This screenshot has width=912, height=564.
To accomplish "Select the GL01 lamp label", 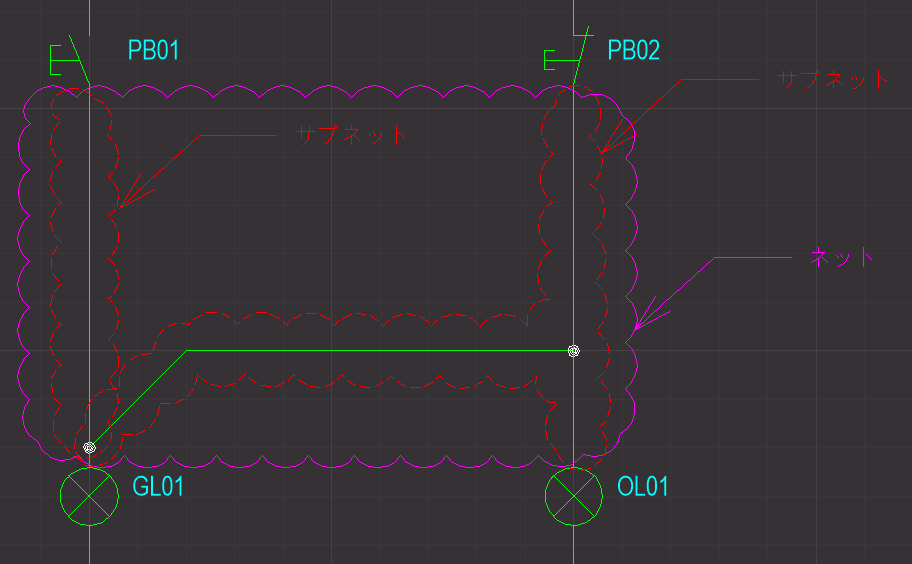I will pos(158,486).
